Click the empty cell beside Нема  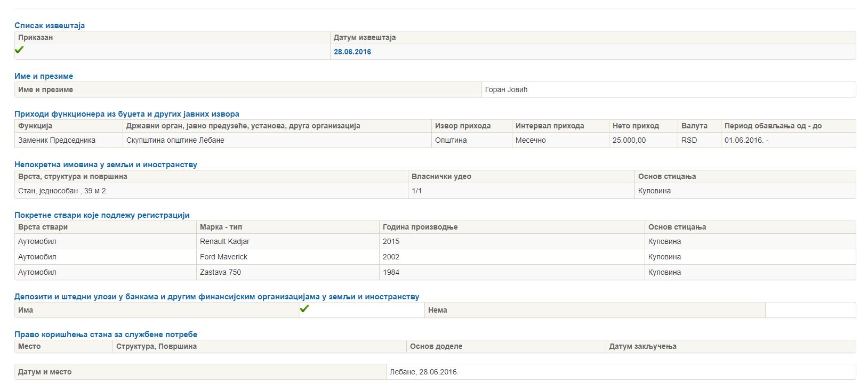809,310
